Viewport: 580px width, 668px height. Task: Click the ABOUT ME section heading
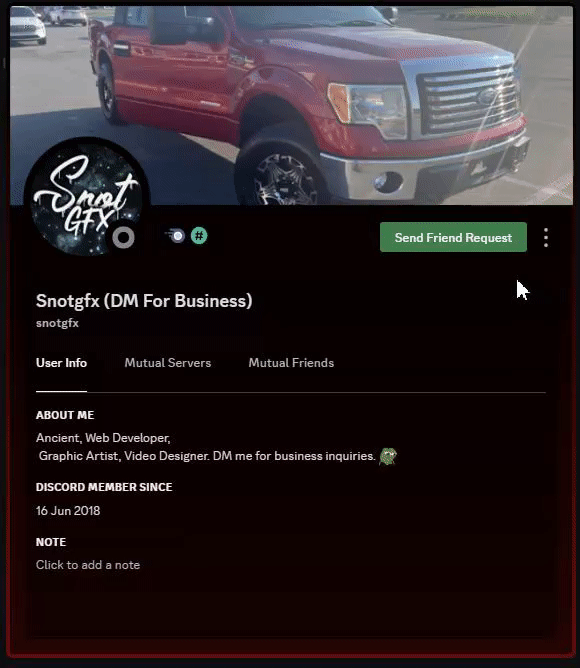click(x=65, y=415)
